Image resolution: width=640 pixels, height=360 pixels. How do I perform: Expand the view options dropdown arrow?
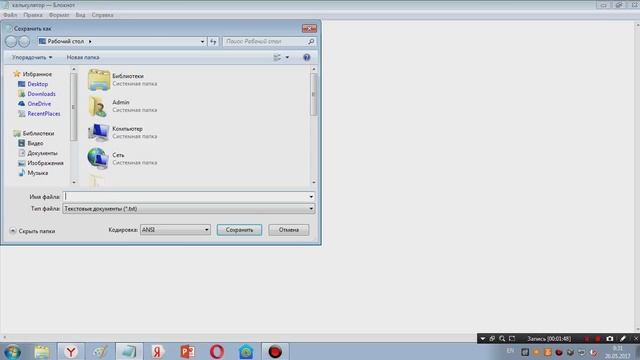point(287,58)
